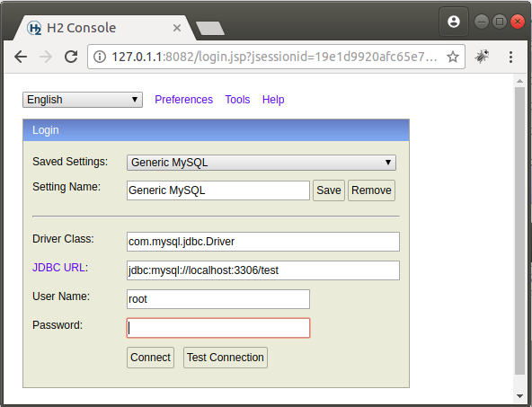The image size is (532, 407).
Task: Click the JDBC URL help link
Action: (58, 268)
